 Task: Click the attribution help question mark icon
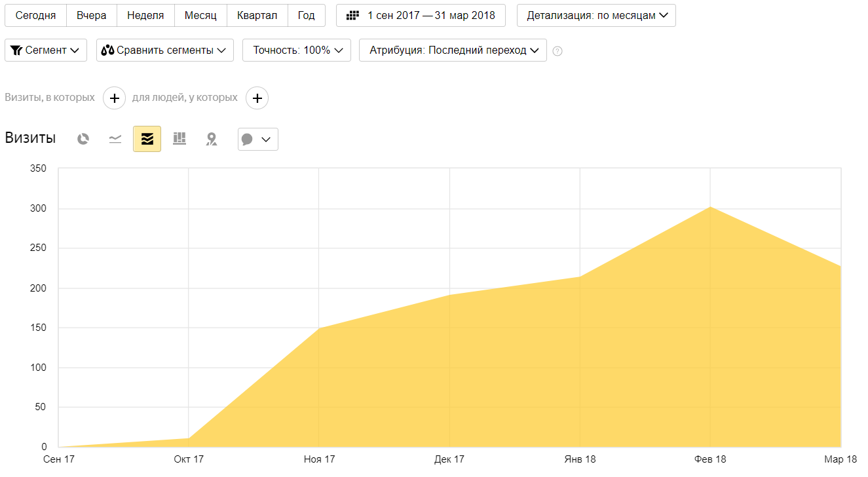pos(557,51)
